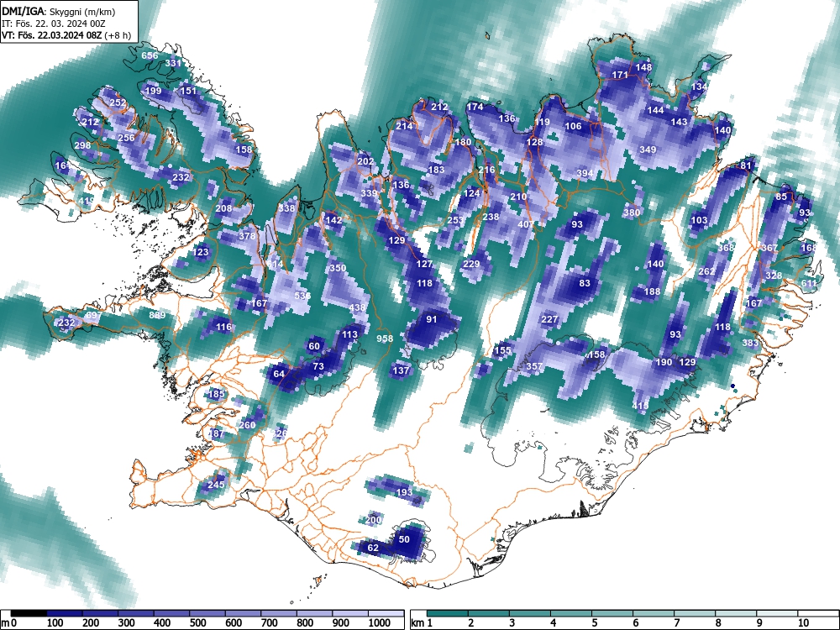Click the visibility value 185 on the map
This screenshot has height=630, width=840.
(217, 394)
